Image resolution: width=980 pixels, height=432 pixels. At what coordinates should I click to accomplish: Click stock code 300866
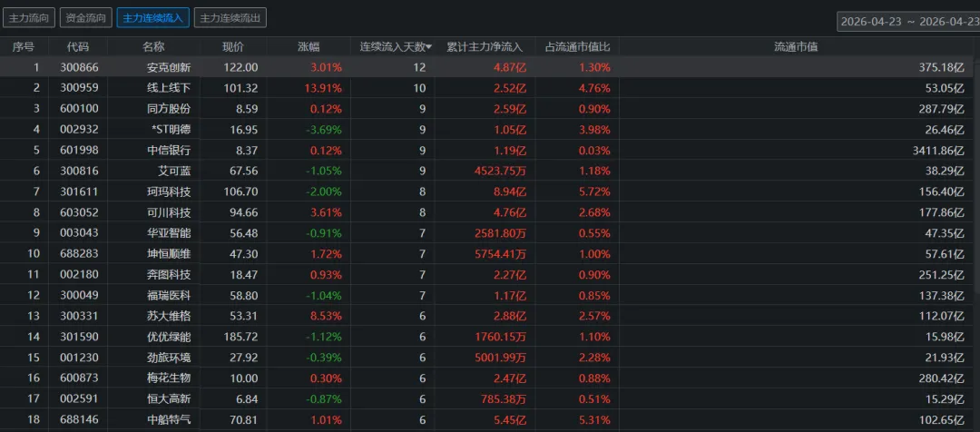(79, 67)
